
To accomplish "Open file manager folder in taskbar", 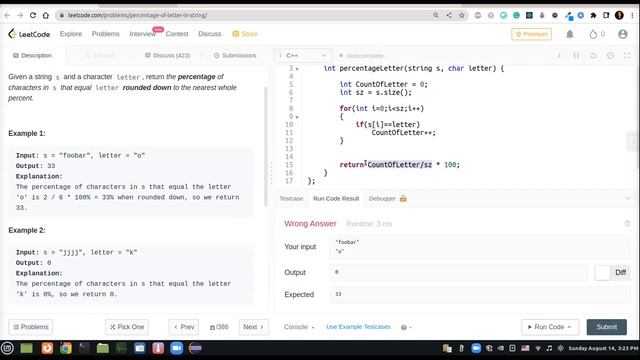I will (103, 348).
